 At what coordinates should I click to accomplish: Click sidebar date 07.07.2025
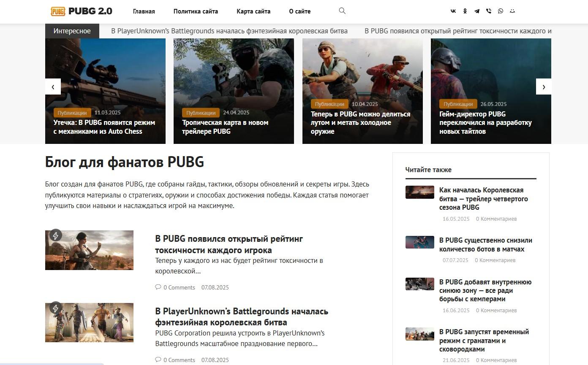coord(455,260)
